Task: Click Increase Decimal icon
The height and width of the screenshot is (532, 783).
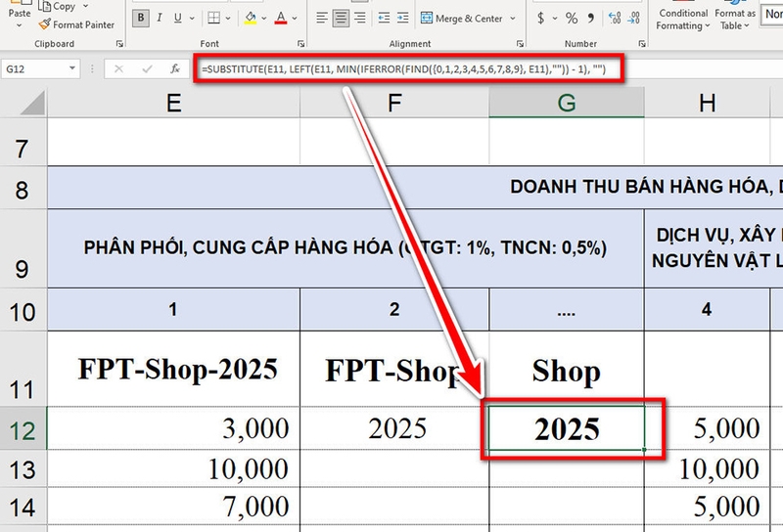Action: coord(615,19)
